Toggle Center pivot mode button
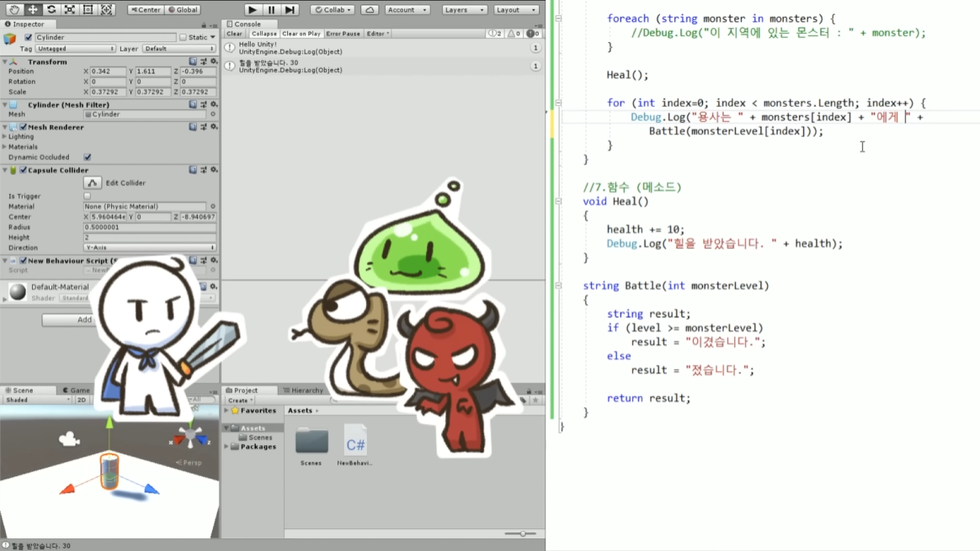This screenshot has width=980, height=551. pos(145,9)
